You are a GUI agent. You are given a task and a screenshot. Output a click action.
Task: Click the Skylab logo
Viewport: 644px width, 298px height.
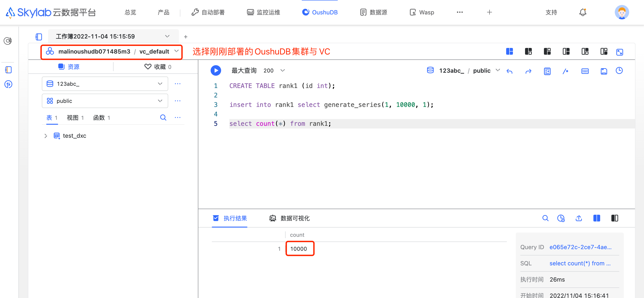51,12
